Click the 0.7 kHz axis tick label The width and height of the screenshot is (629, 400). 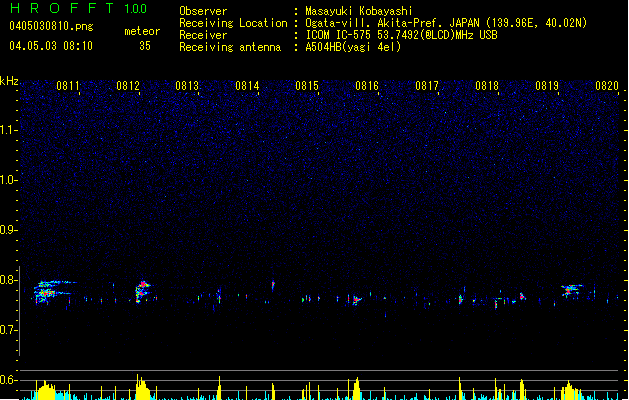[8, 330]
